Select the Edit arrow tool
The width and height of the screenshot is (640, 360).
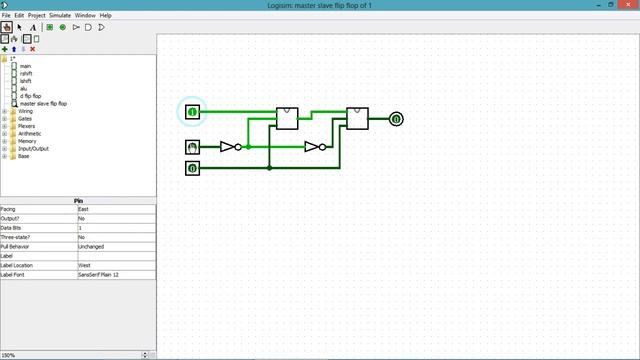[20, 27]
